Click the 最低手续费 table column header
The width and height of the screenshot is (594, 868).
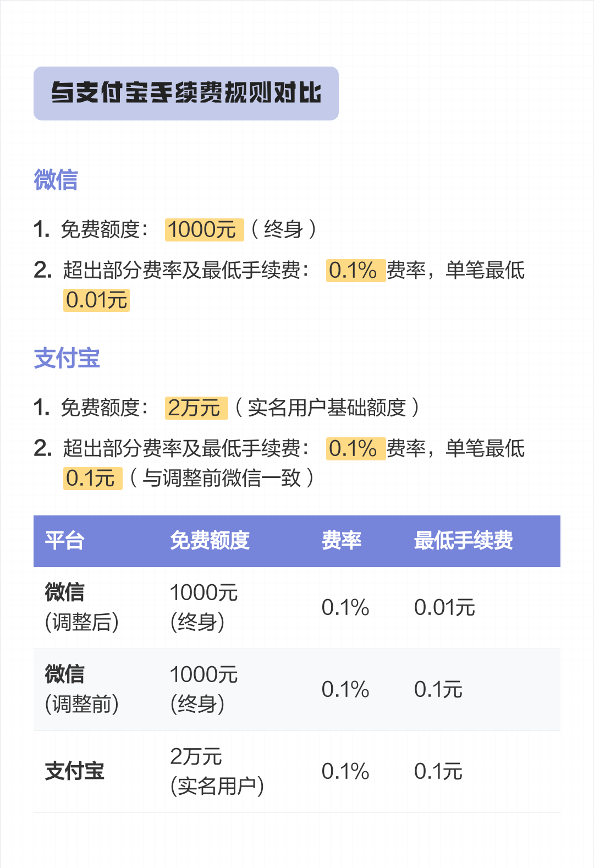(463, 541)
